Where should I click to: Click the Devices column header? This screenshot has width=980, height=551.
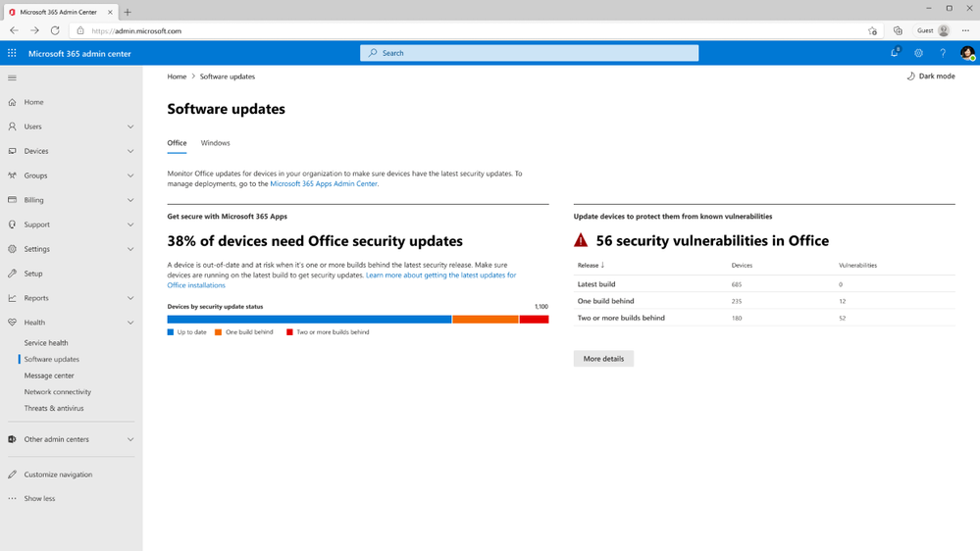[742, 266]
